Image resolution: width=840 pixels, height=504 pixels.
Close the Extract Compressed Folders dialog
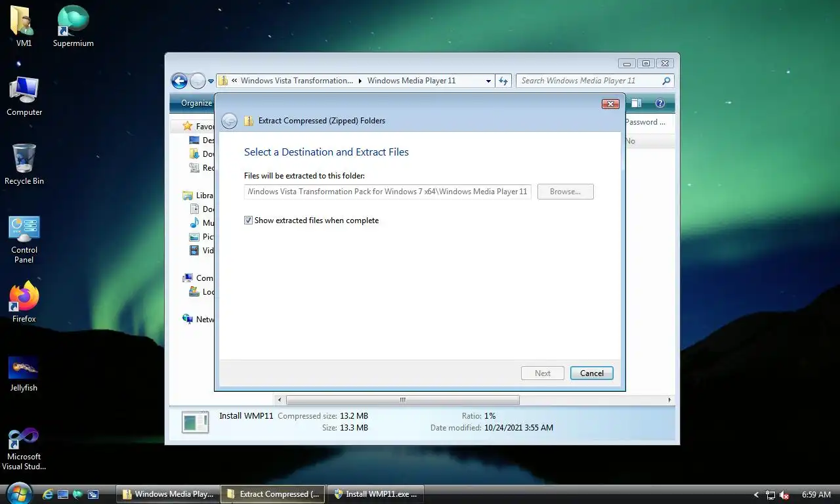point(610,104)
